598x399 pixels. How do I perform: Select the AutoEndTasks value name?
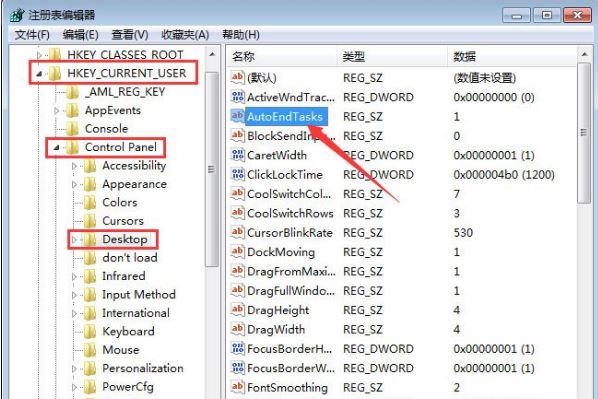(285, 117)
